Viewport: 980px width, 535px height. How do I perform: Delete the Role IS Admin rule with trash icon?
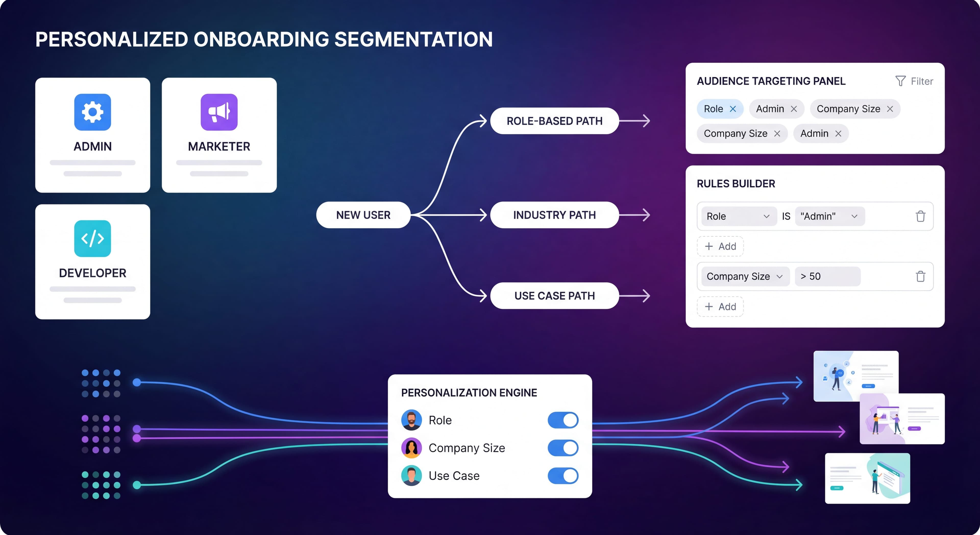921,216
